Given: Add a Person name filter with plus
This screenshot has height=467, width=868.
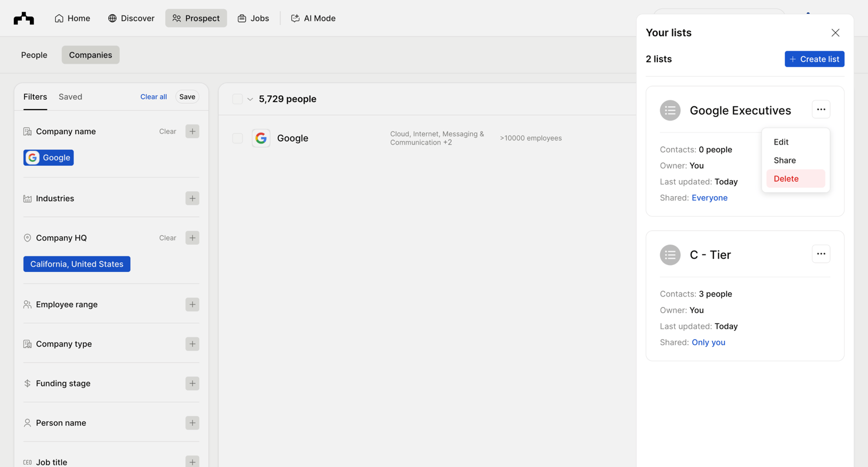Looking at the screenshot, I should (192, 423).
